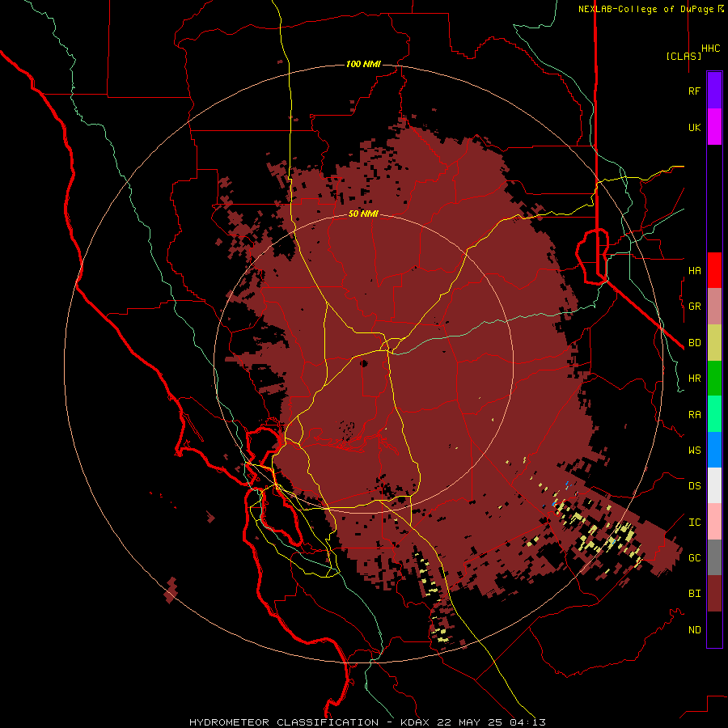Click the ND black legend swatch
This screenshot has height=728, width=728.
pyautogui.click(x=714, y=629)
